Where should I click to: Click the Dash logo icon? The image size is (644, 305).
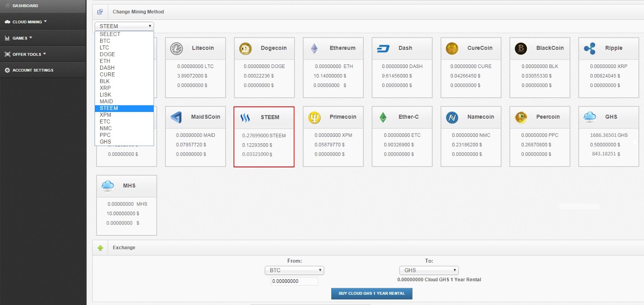[383, 49]
